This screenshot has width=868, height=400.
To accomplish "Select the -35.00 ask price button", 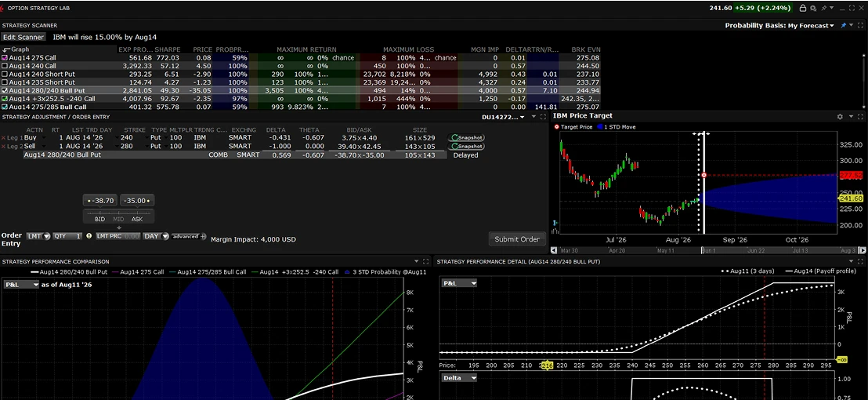I will pyautogui.click(x=137, y=201).
